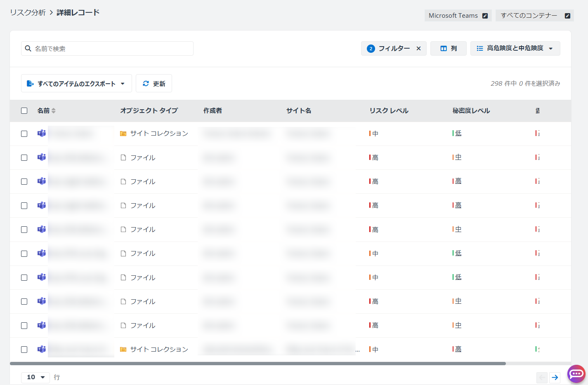This screenshot has width=588, height=385.
Task: Click the refresh arrows icon of 更新
Action: click(x=146, y=83)
